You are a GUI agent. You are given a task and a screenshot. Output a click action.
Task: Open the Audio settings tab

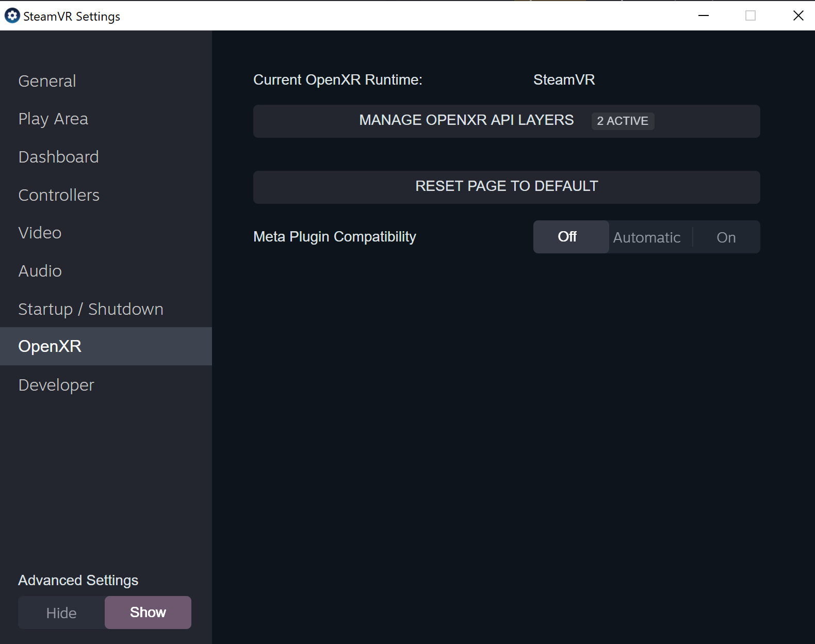[x=40, y=271]
